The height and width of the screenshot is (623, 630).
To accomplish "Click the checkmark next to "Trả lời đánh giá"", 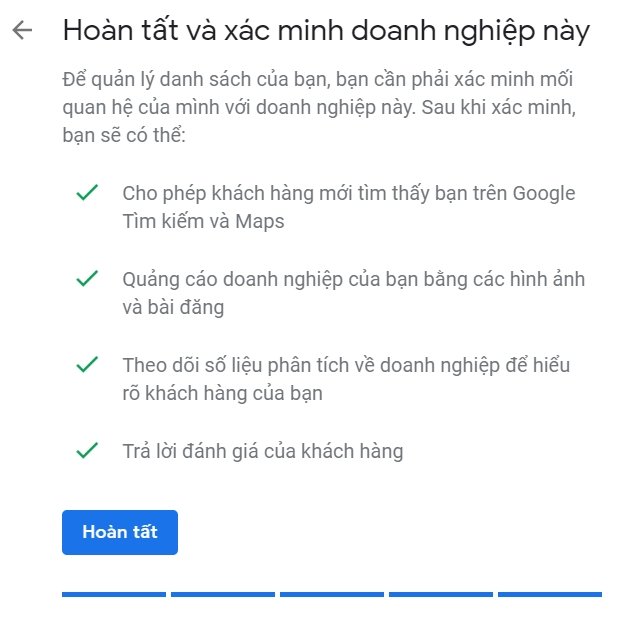I will click(x=86, y=451).
